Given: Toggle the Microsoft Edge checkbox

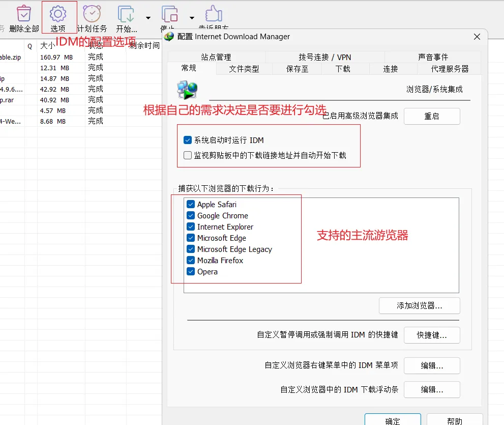Looking at the screenshot, I should [x=191, y=238].
